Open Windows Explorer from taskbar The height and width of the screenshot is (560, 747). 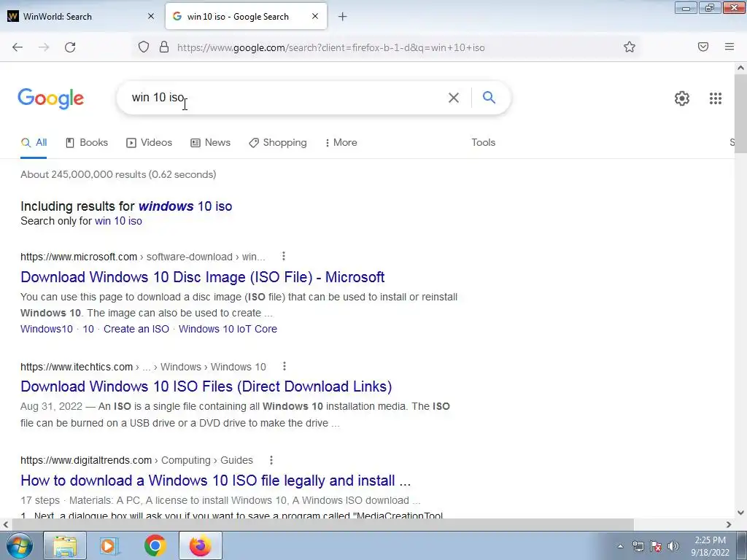(65, 545)
